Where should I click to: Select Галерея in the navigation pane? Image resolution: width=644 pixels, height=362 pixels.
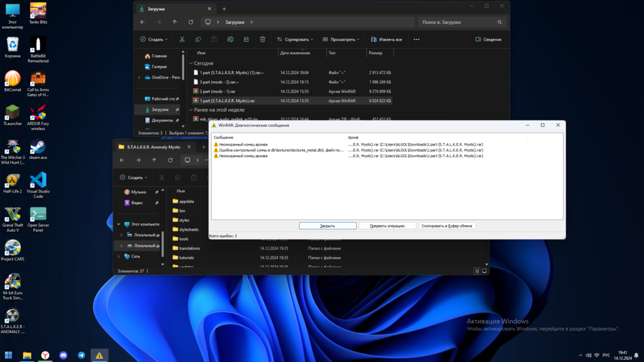tap(159, 66)
